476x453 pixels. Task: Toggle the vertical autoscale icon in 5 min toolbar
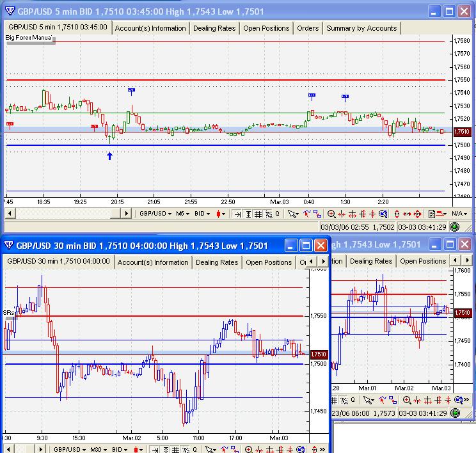248,214
